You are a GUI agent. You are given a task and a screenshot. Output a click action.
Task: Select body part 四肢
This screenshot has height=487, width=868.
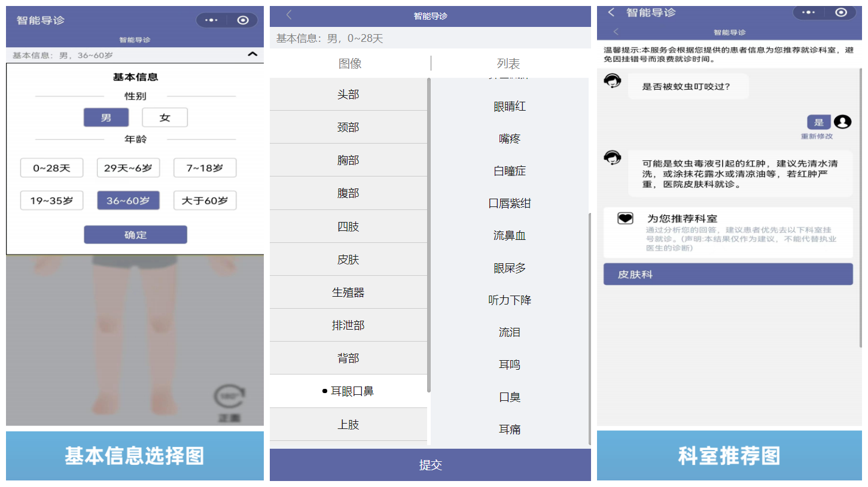coord(348,227)
